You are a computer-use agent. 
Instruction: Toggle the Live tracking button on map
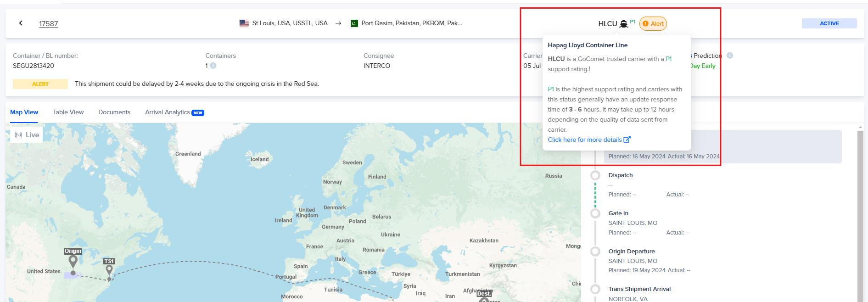pyautogui.click(x=27, y=135)
